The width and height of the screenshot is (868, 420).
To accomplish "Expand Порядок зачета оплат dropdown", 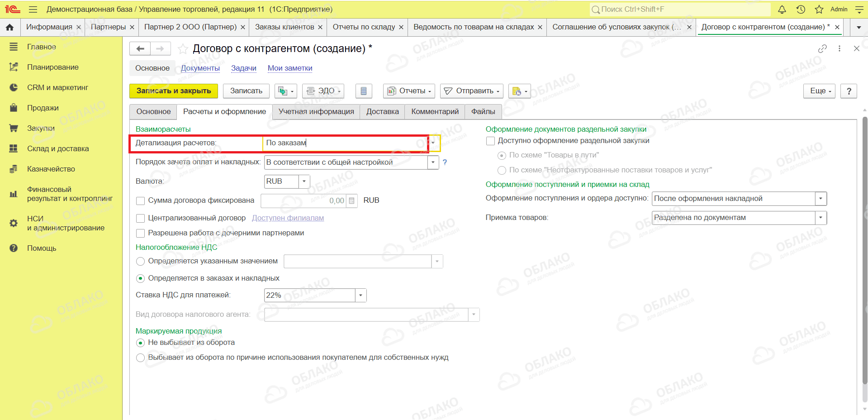I will click(433, 162).
